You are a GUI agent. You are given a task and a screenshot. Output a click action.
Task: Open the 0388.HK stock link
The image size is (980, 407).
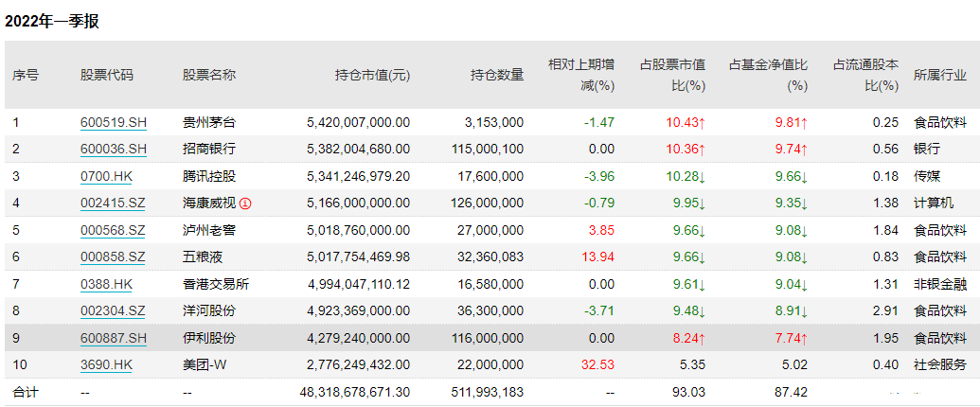tap(106, 285)
